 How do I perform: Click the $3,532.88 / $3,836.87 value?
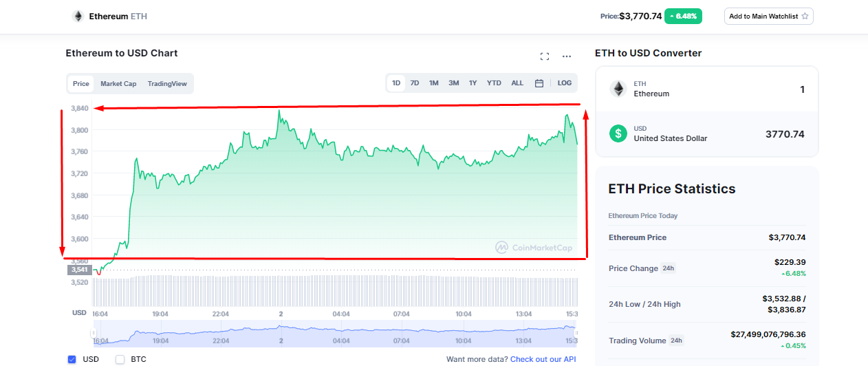click(x=783, y=304)
